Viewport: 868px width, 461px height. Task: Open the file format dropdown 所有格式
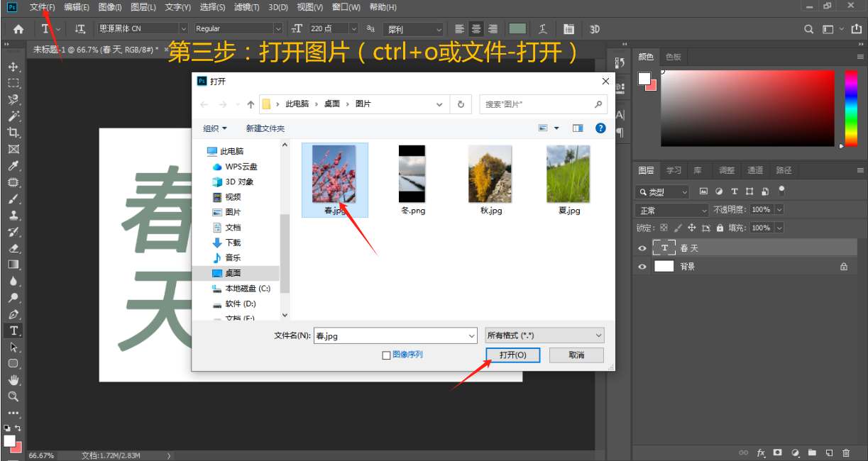tap(544, 335)
